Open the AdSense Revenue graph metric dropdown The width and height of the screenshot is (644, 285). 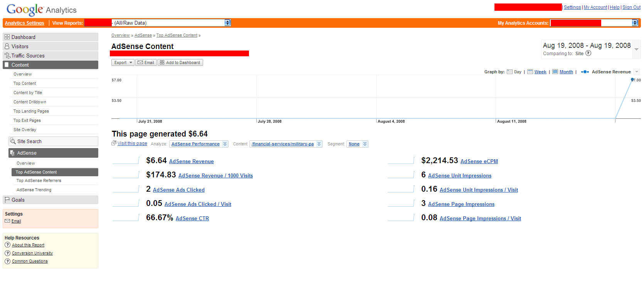[x=637, y=72]
